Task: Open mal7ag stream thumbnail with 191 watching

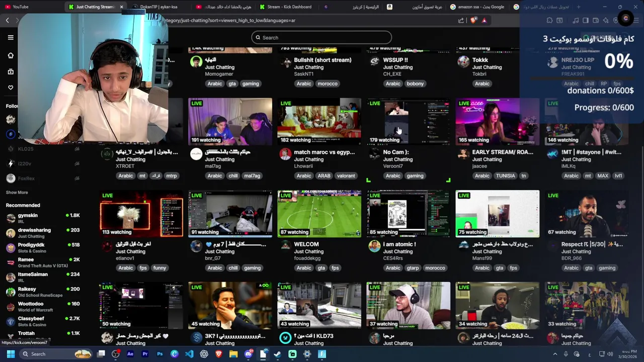Action: (230, 121)
